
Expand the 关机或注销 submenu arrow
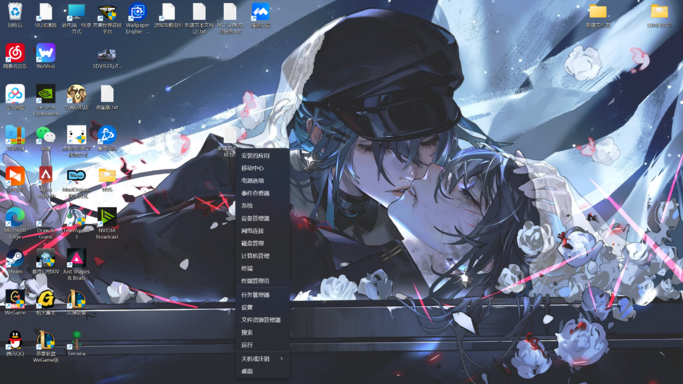click(x=281, y=359)
